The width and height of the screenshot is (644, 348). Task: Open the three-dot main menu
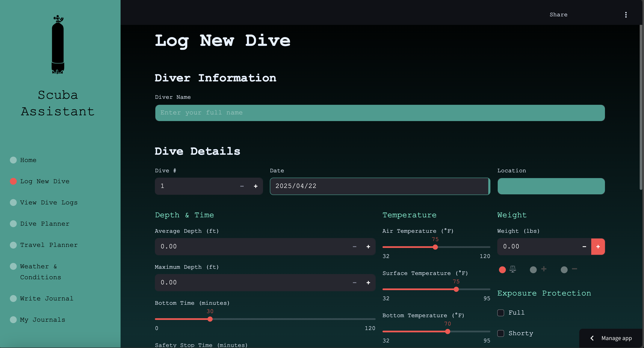click(626, 15)
